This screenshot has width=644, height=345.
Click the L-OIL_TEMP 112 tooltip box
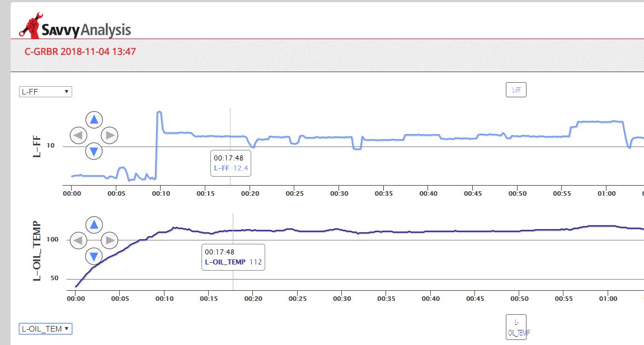pos(233,257)
